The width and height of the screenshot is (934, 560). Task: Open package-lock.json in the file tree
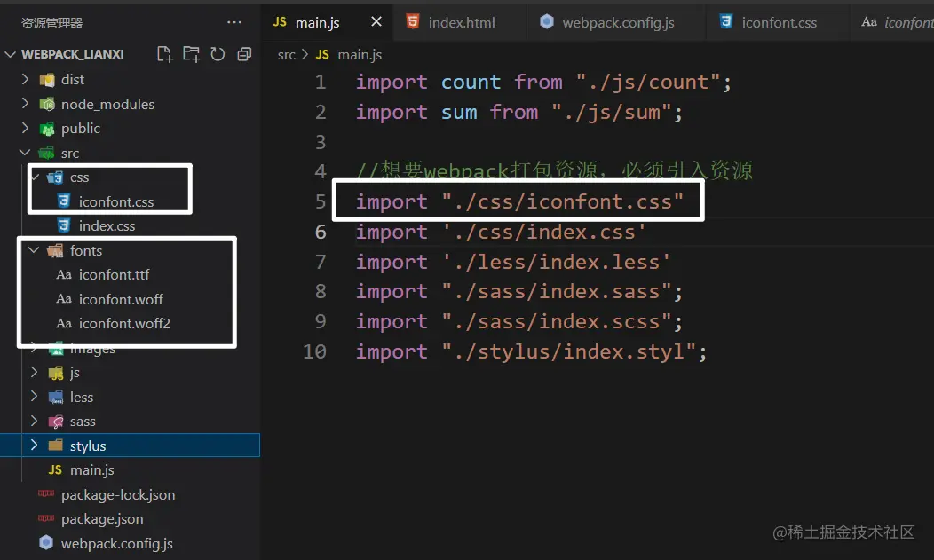118,495
